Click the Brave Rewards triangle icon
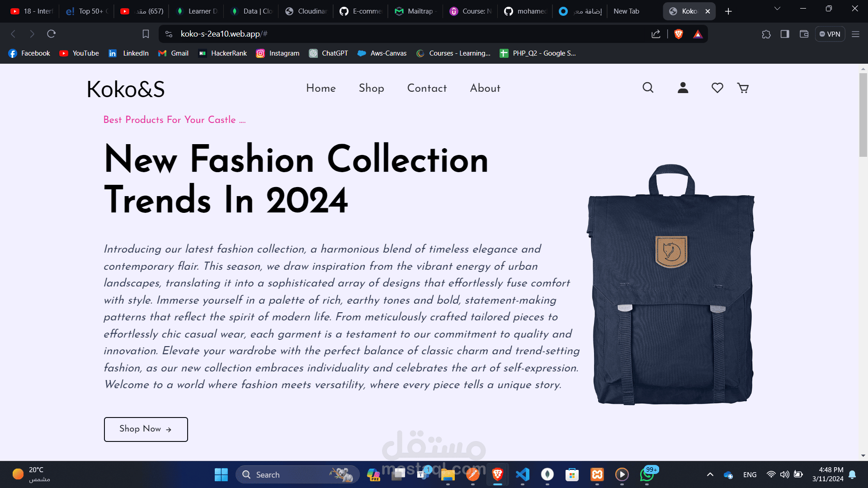 pos(698,34)
